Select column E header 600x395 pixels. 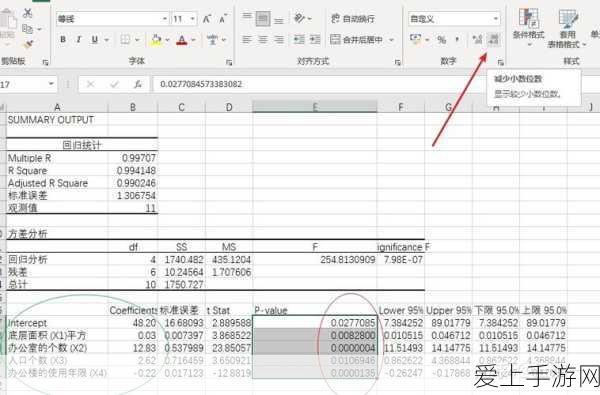pyautogui.click(x=315, y=107)
